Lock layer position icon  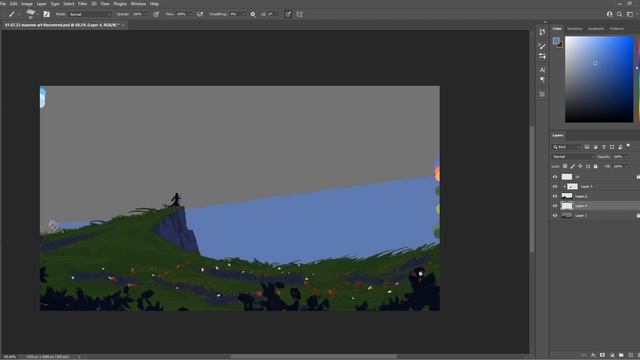click(580, 166)
